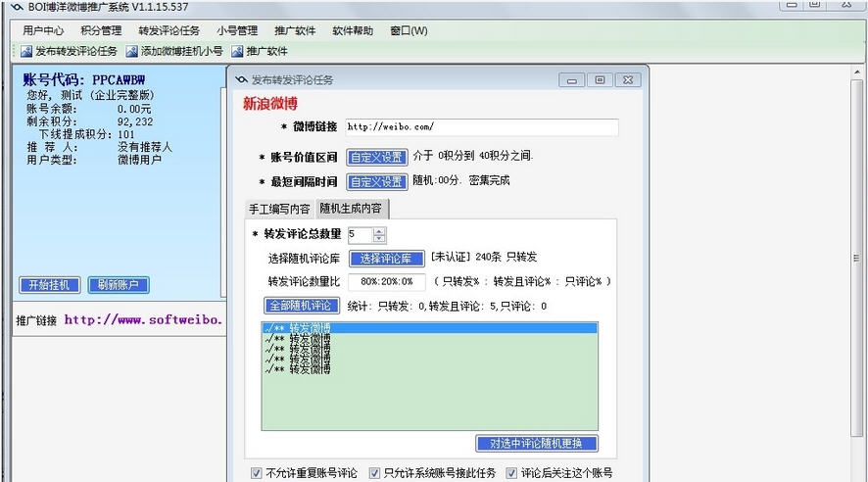Click the 账号代码 PPCAWBW heading
This screenshot has width=868, height=482.
(x=84, y=79)
